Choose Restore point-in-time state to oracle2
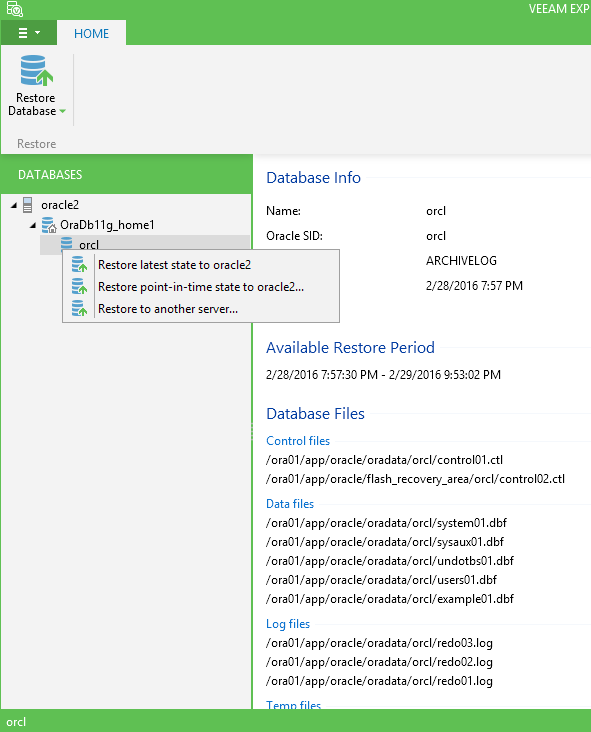 pos(201,287)
